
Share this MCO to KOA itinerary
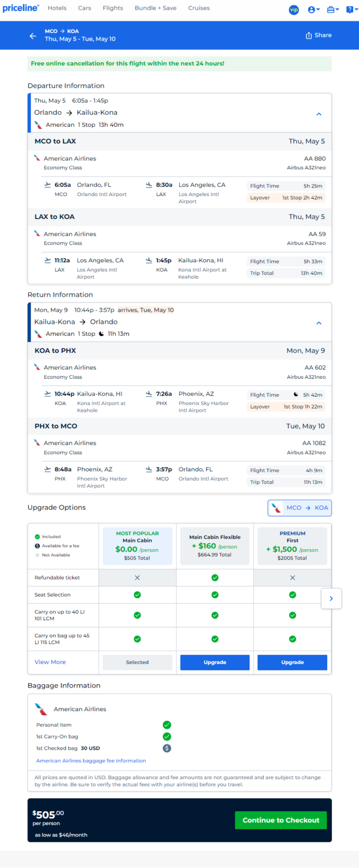[x=319, y=35]
